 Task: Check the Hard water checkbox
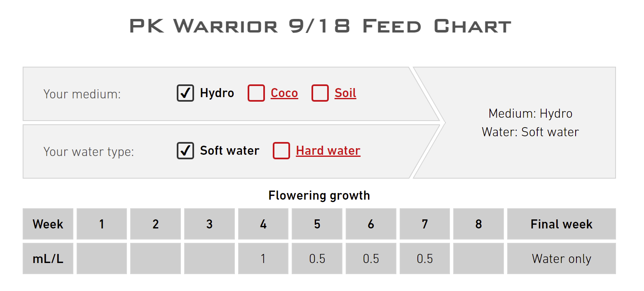pos(281,151)
